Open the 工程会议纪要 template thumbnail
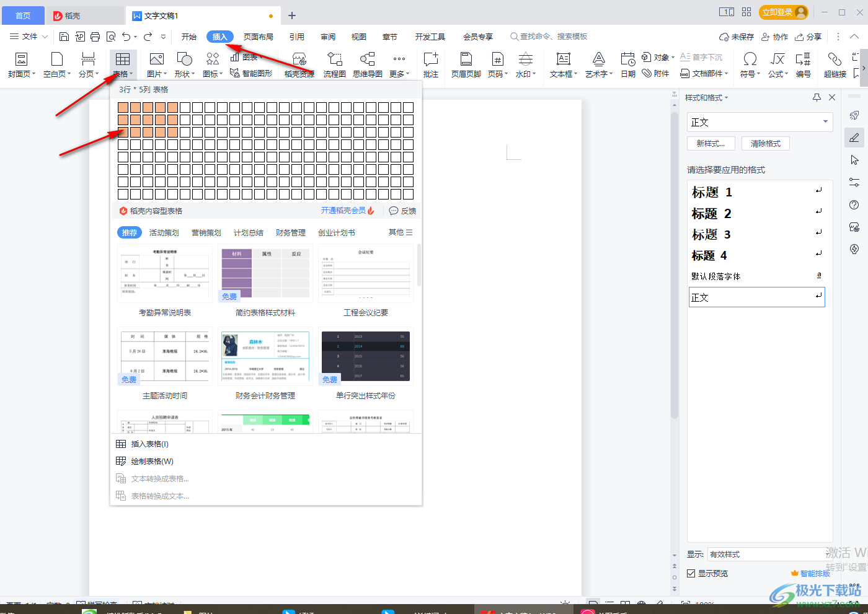 366,273
